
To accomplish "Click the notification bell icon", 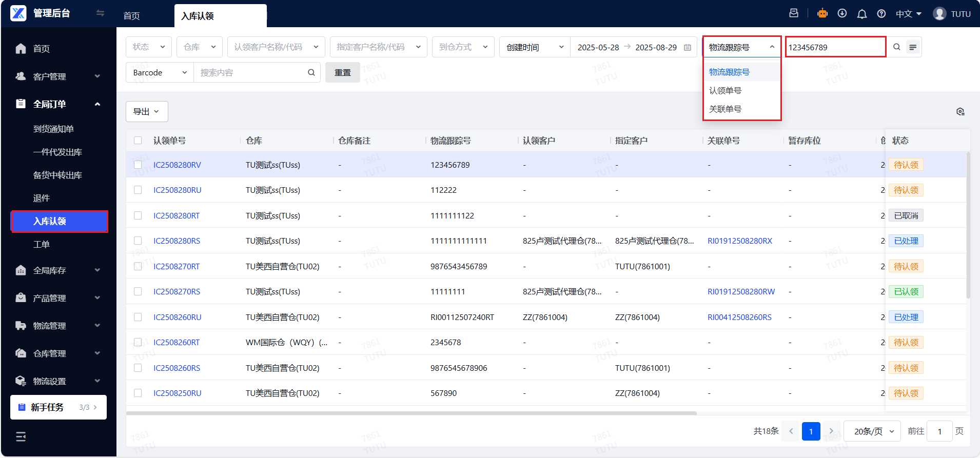I will 862,14.
